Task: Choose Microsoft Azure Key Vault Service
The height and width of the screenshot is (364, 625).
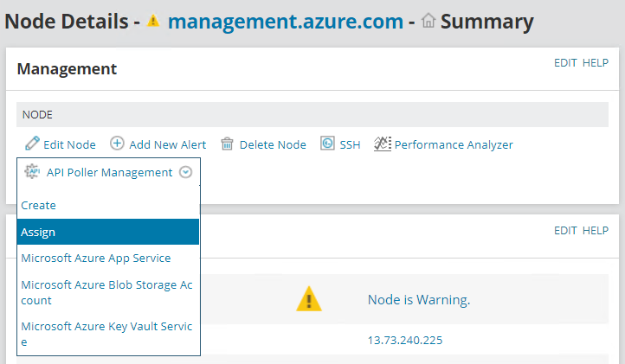Action: (x=106, y=334)
